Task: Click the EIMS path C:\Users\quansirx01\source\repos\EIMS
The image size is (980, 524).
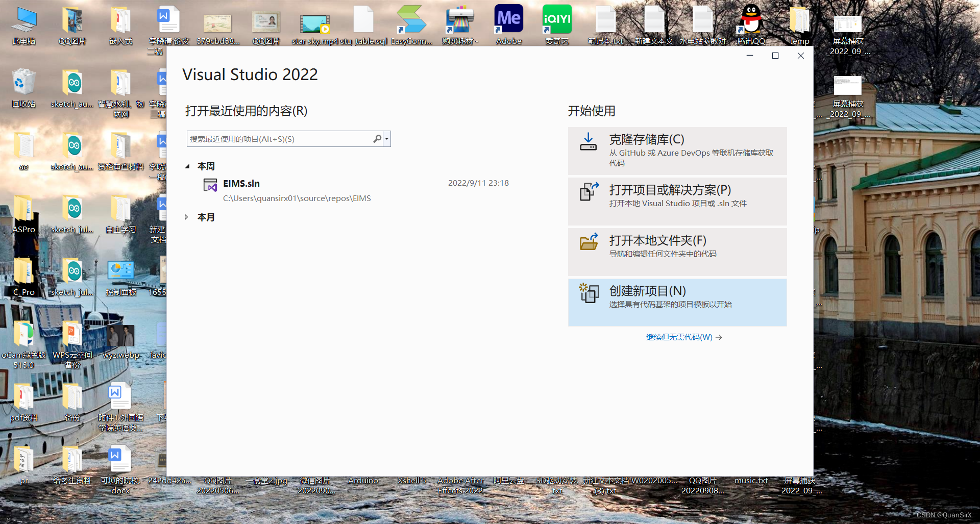Action: point(297,198)
